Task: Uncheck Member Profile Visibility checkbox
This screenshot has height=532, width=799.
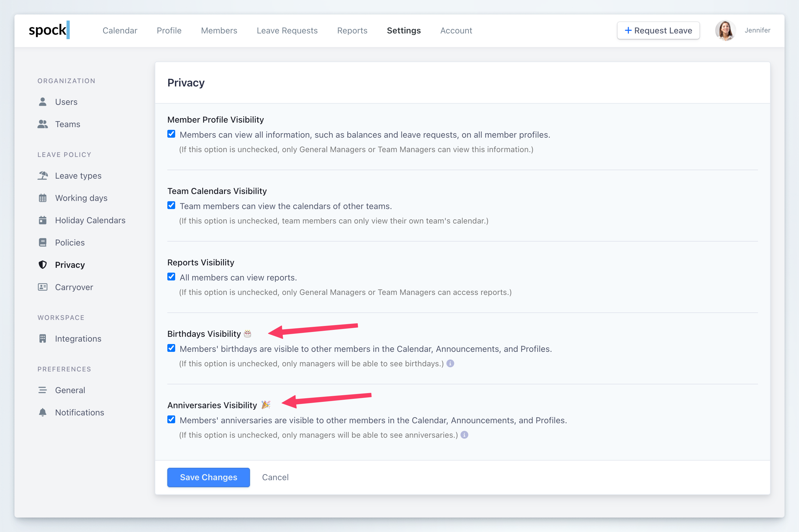Action: click(172, 134)
